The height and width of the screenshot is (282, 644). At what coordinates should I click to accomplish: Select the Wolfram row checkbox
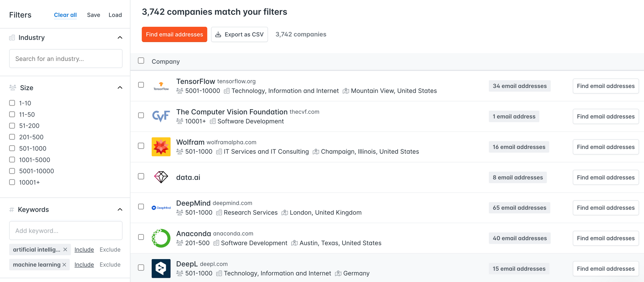coord(141,146)
